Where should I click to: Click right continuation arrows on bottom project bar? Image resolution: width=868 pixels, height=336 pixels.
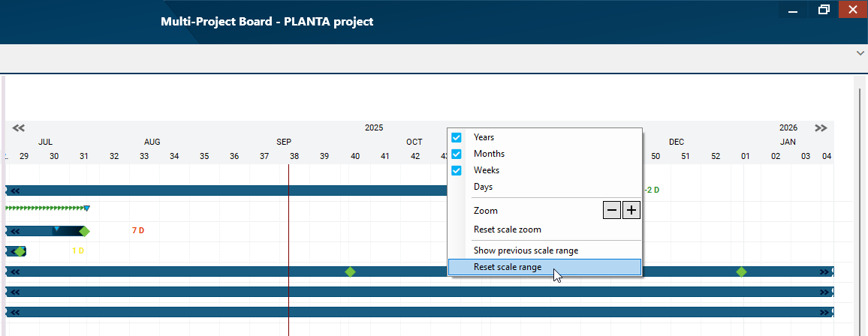tap(826, 312)
